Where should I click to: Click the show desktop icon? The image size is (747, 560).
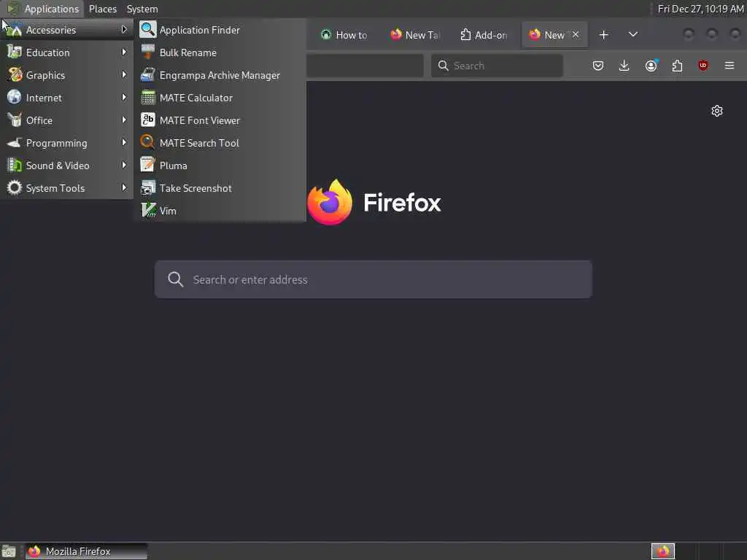[x=9, y=551]
